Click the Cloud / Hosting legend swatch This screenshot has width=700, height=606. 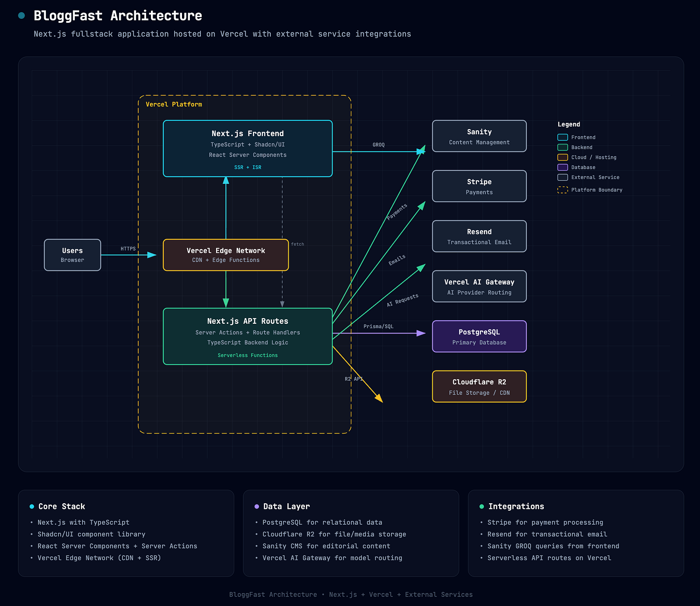coord(563,158)
